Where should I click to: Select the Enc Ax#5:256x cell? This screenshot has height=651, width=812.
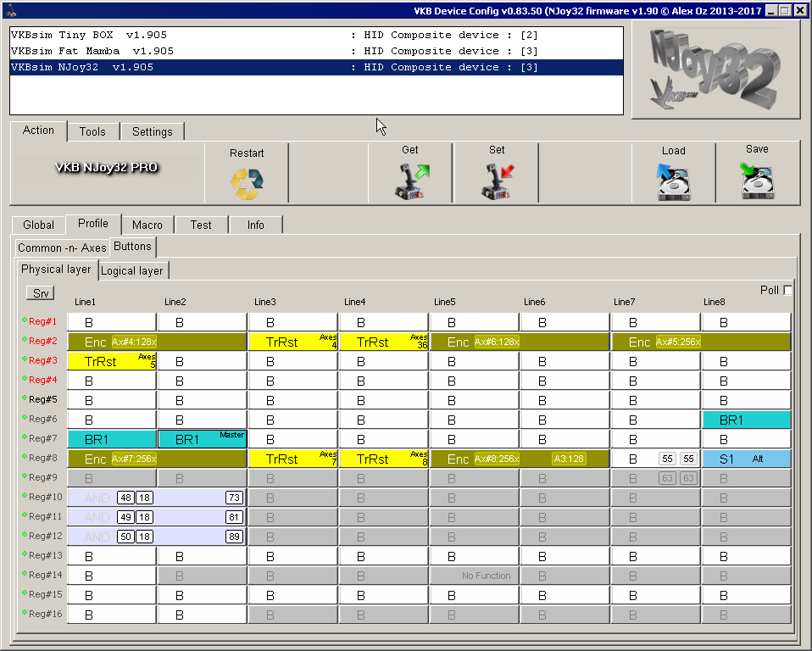click(x=701, y=342)
